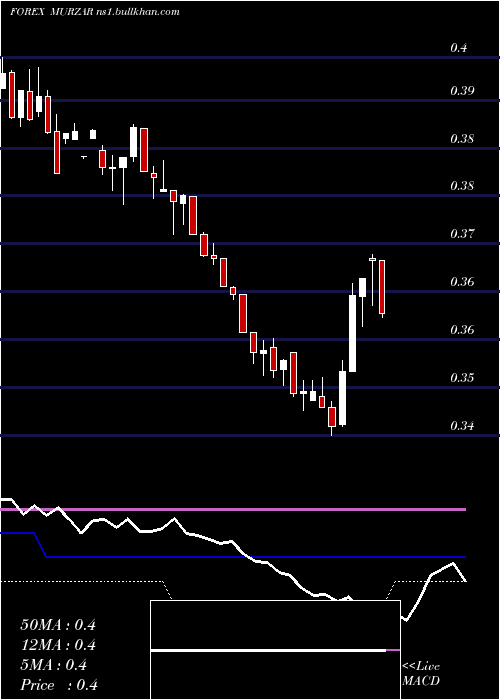Click the '5MA : 0.4' readout

[54, 665]
